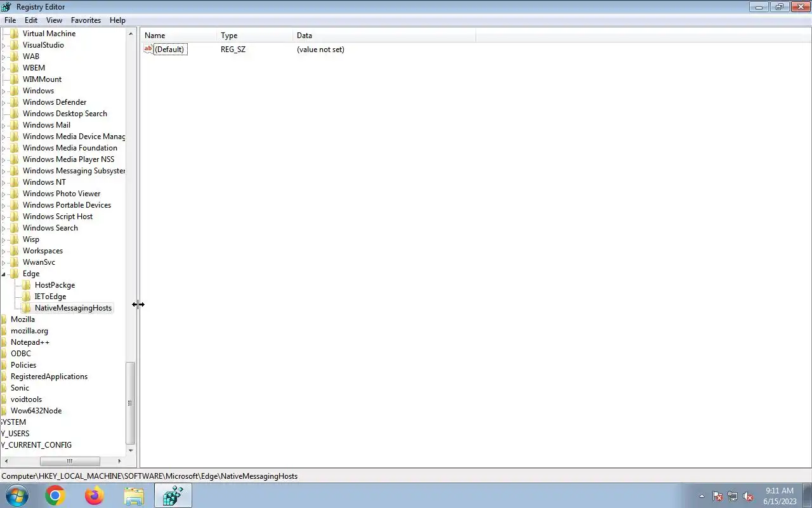Show hidden system tray icons
Screen dimensions: 812x508
[702, 497]
